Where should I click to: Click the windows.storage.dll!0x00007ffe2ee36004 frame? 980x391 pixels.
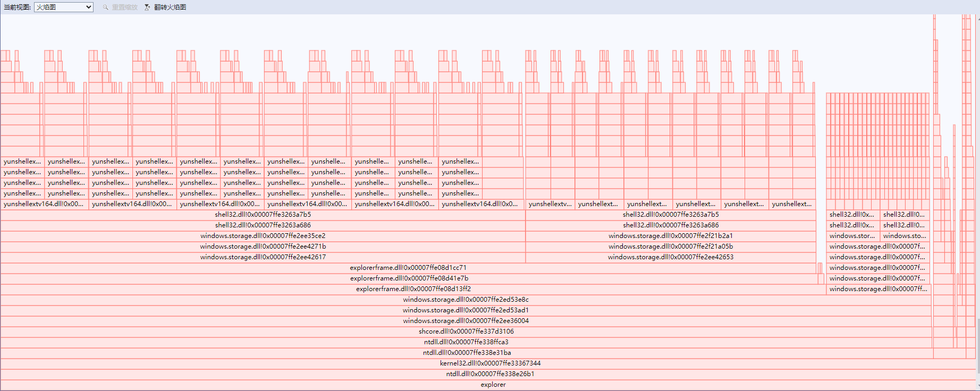coord(466,321)
